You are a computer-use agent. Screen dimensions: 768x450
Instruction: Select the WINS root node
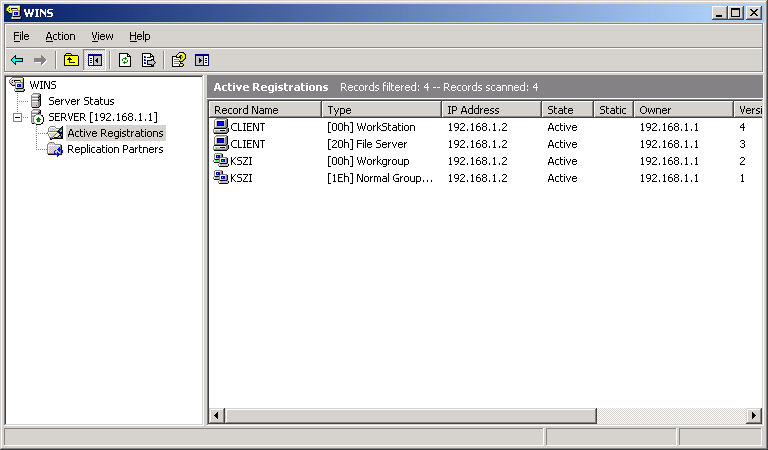click(x=43, y=85)
